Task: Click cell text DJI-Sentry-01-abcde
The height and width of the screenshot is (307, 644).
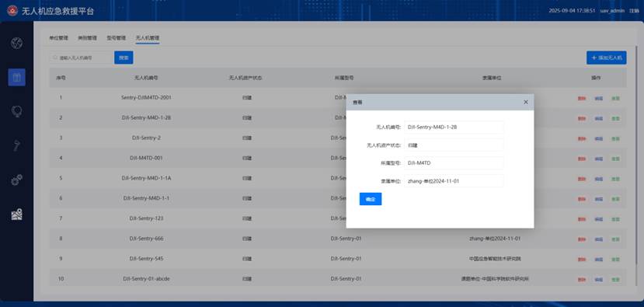Action: 146,279
